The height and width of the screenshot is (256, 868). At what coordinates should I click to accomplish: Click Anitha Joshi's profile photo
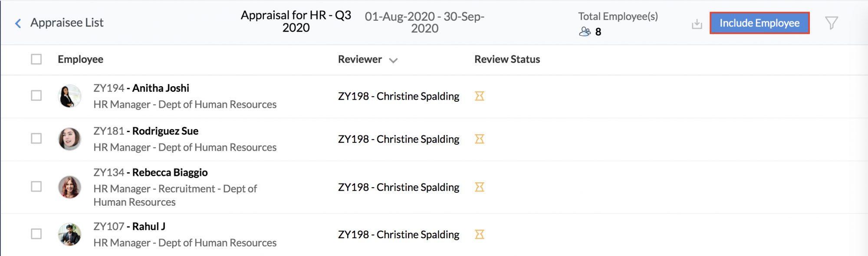click(69, 96)
